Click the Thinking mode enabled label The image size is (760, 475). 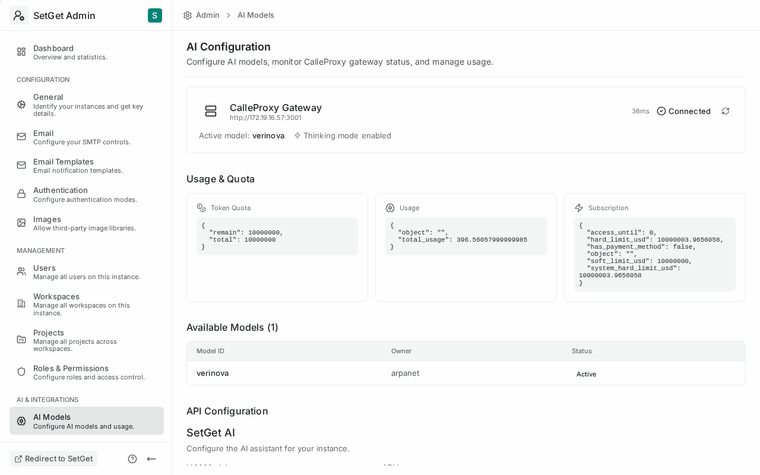coord(347,136)
